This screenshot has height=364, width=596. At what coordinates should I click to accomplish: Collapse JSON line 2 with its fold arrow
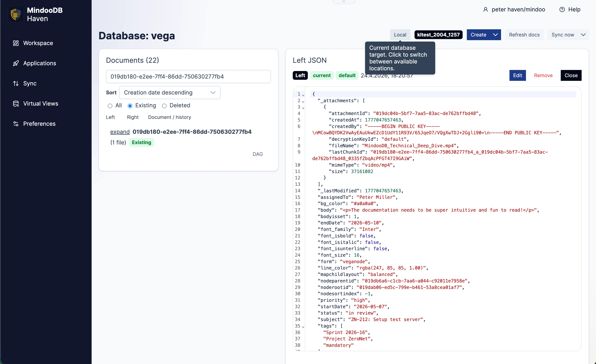tap(303, 102)
